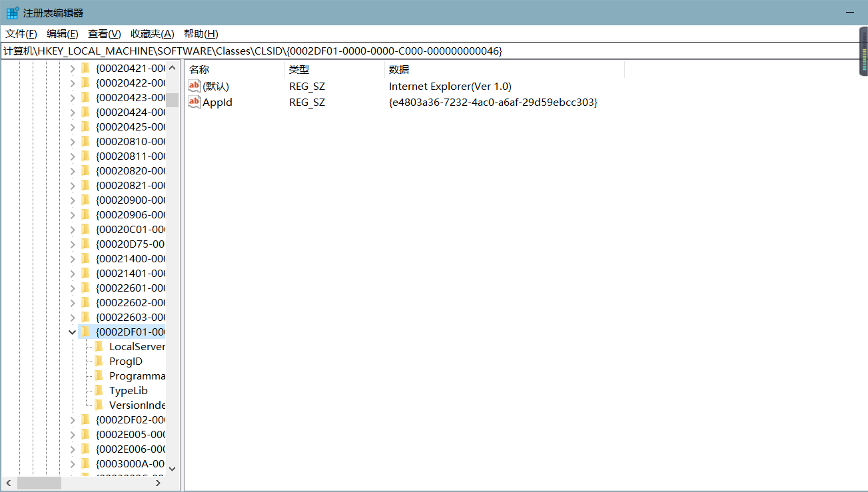
Task: Click the folder icon of {00020900-000 key
Action: click(85, 200)
